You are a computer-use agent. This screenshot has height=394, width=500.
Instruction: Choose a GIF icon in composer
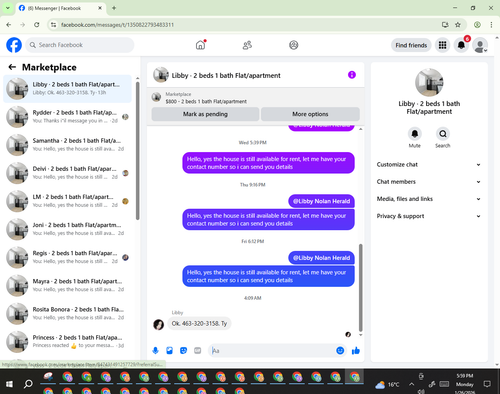198,350
